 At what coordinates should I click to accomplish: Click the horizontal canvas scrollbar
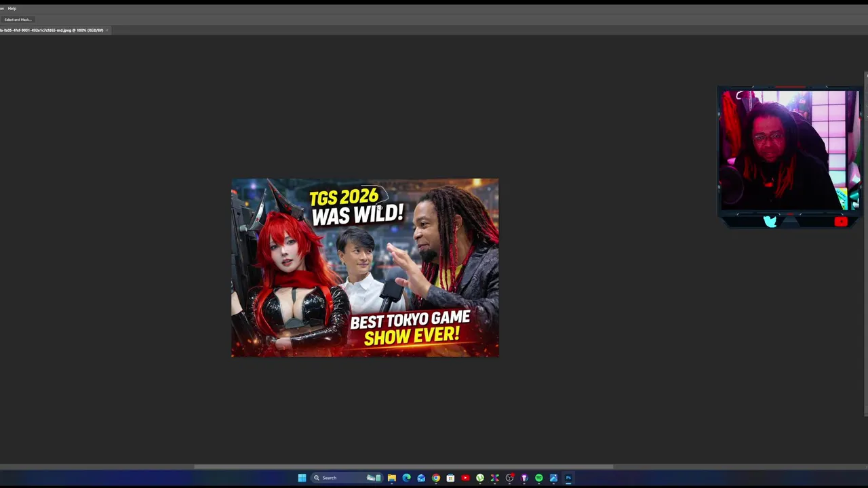(x=403, y=466)
